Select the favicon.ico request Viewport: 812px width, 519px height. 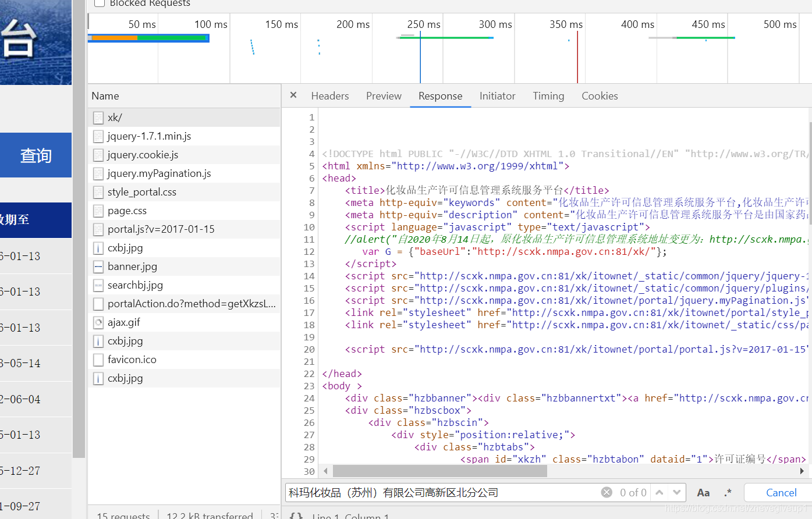coord(184,360)
